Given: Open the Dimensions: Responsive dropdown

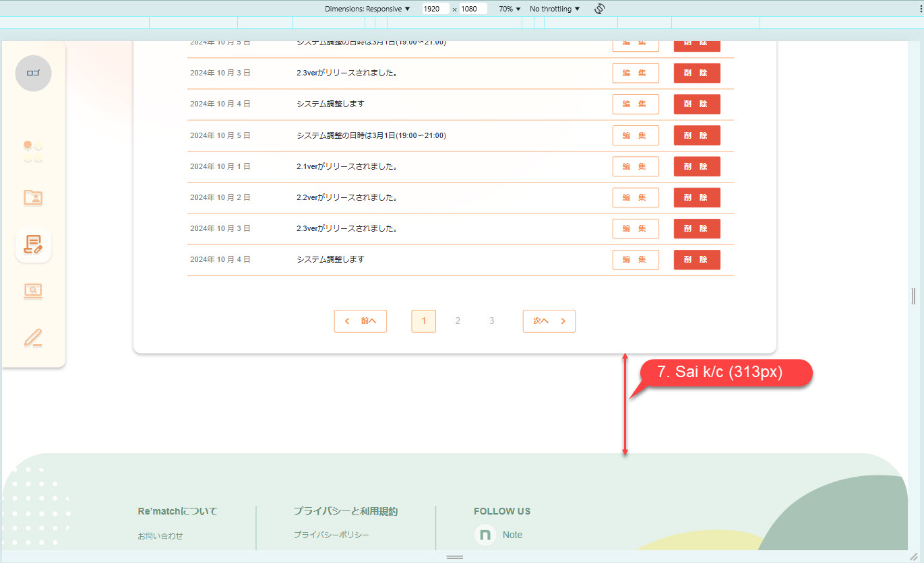Looking at the screenshot, I should tap(367, 9).
